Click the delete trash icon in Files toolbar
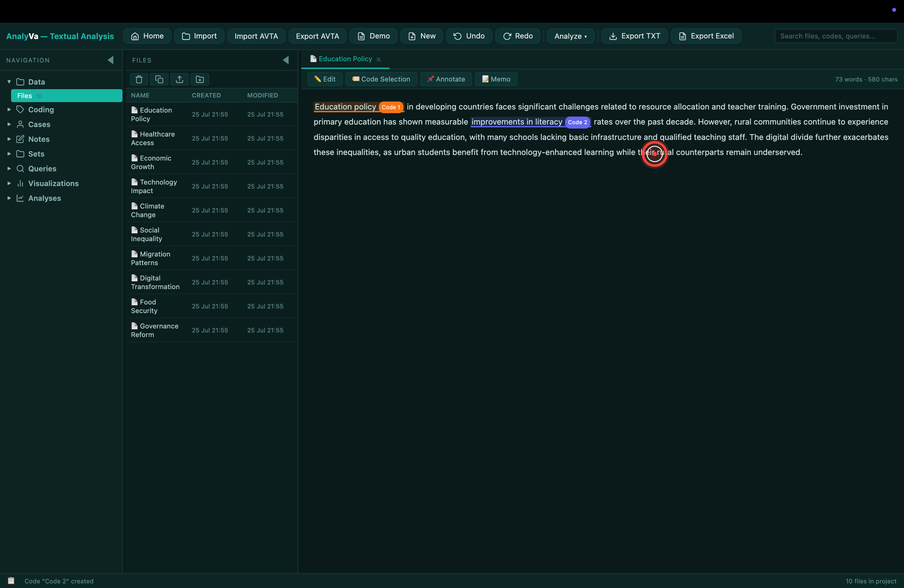 pos(139,79)
